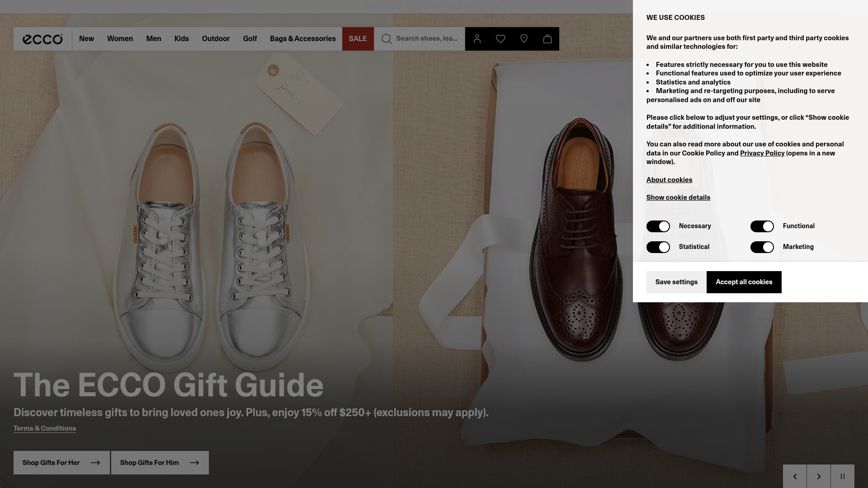Open the New menu
Image resolution: width=868 pixels, height=488 pixels.
pos(86,39)
